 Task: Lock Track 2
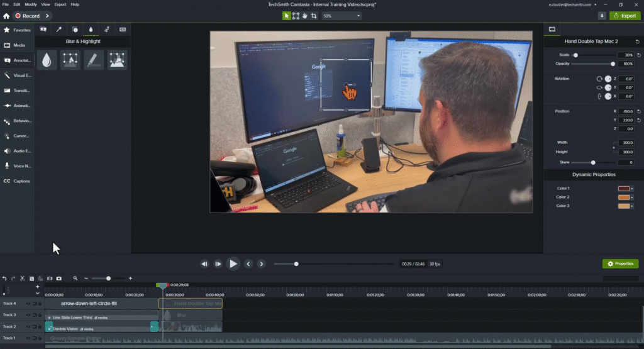[x=40, y=326]
